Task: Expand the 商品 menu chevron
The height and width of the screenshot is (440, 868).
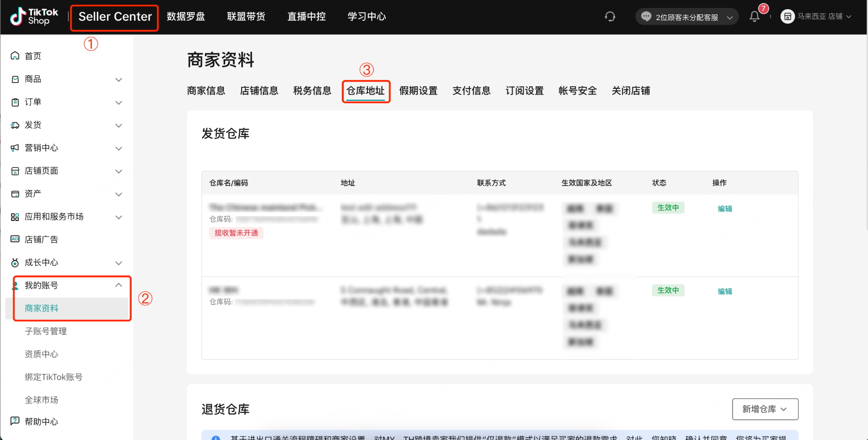Action: coord(119,80)
